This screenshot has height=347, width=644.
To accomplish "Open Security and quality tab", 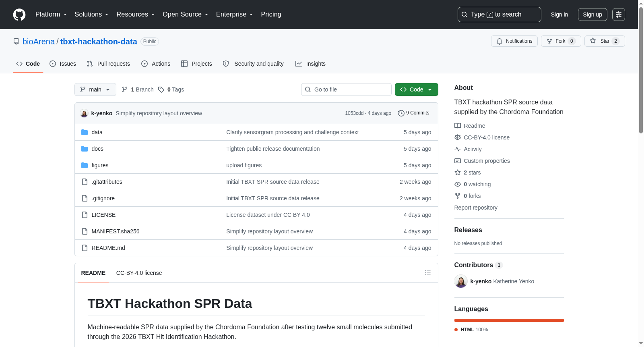I will pos(253,64).
